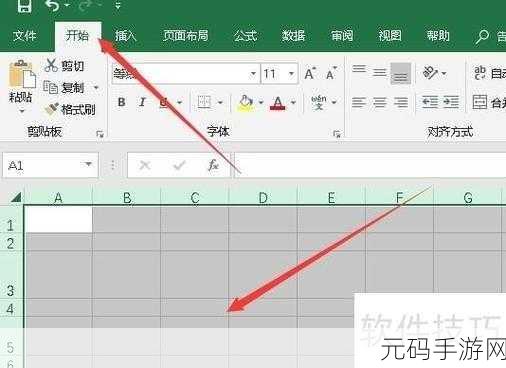Click the 剪切 (Cut) button
This screenshot has height=368, width=506.
pos(64,65)
